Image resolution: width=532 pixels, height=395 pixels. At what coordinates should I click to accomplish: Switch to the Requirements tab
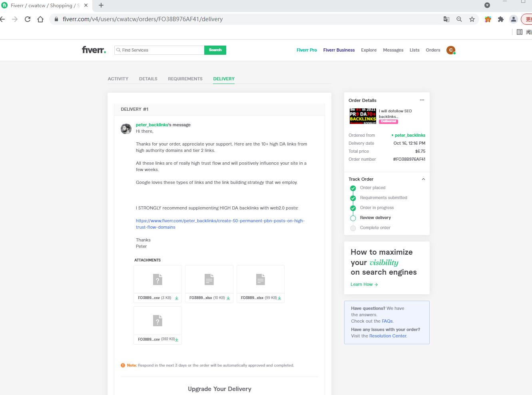pyautogui.click(x=185, y=79)
